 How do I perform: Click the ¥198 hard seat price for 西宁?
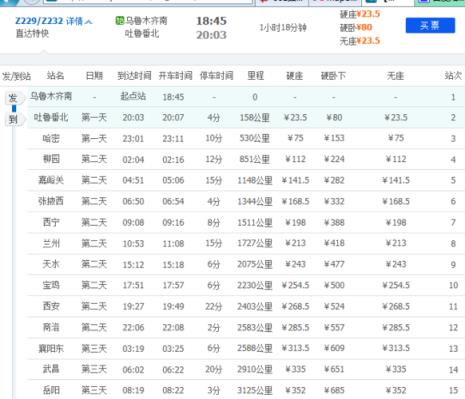pos(295,222)
